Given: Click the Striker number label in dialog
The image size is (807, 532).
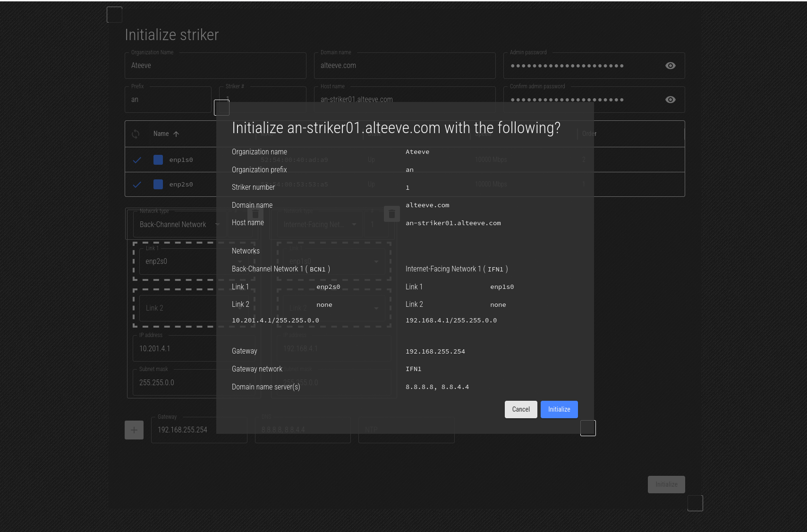Looking at the screenshot, I should [x=253, y=187].
